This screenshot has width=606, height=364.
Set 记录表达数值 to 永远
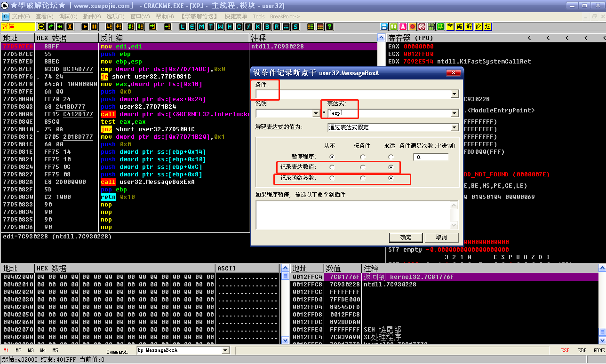[x=391, y=167]
